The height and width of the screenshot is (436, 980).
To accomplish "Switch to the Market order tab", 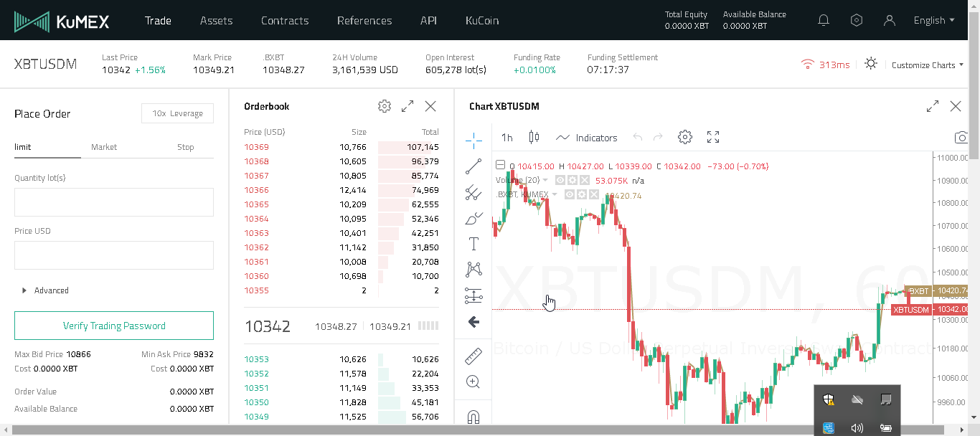I will click(x=104, y=147).
